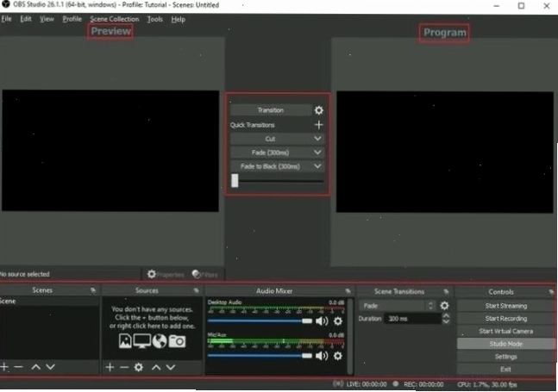Image resolution: width=558 pixels, height=392 pixels.
Task: Click Start Recording button
Action: coord(505,319)
